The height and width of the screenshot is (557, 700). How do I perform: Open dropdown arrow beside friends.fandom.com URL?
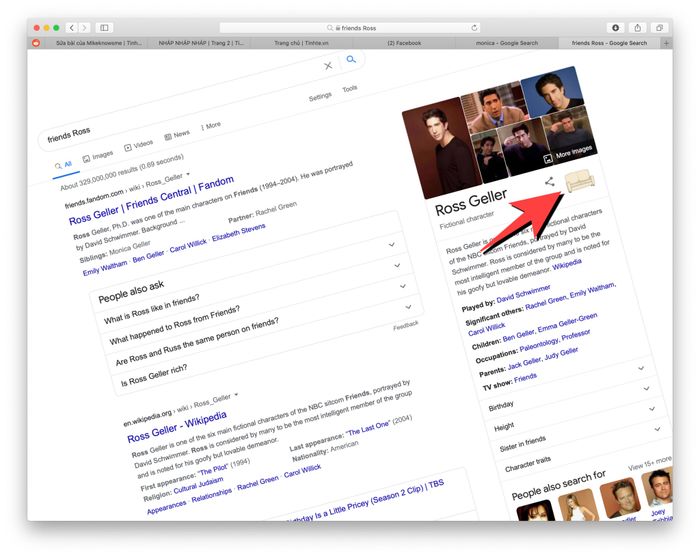[x=188, y=174]
